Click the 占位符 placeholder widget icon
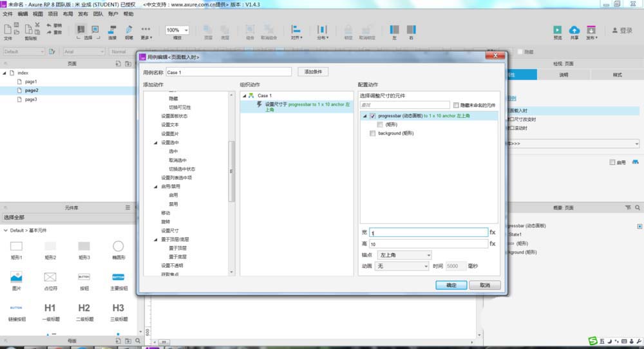Screen dimensions: 644x349 (x=50, y=277)
